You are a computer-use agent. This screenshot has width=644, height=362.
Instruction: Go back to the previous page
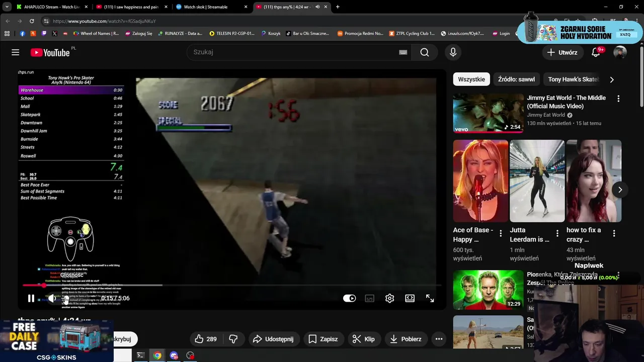pyautogui.click(x=8, y=21)
